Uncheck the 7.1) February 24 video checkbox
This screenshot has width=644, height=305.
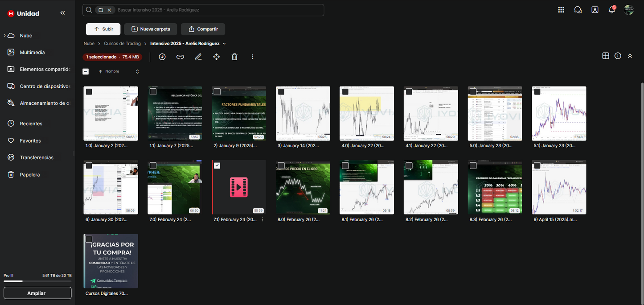click(217, 165)
